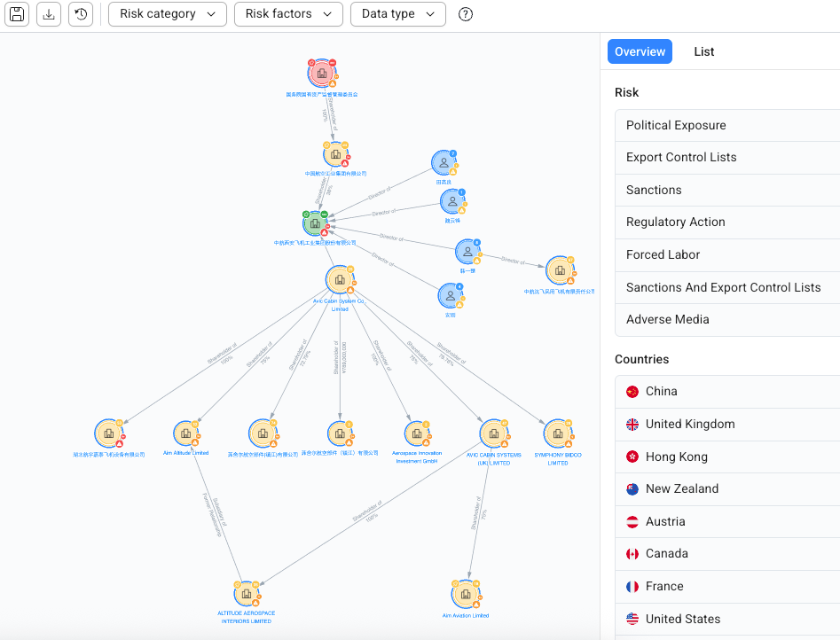Click the person node linked to two companies
The height and width of the screenshot is (640, 840).
[468, 251]
